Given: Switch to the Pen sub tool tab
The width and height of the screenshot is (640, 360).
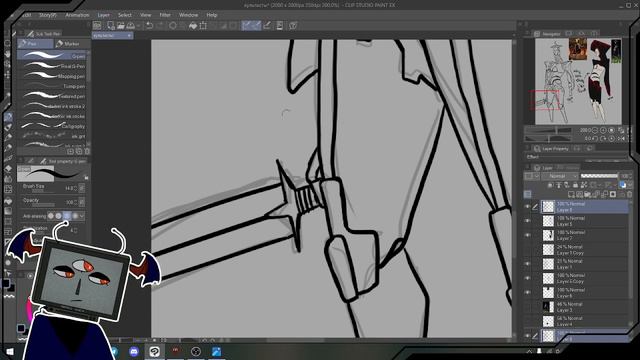Looking at the screenshot, I should (35, 44).
